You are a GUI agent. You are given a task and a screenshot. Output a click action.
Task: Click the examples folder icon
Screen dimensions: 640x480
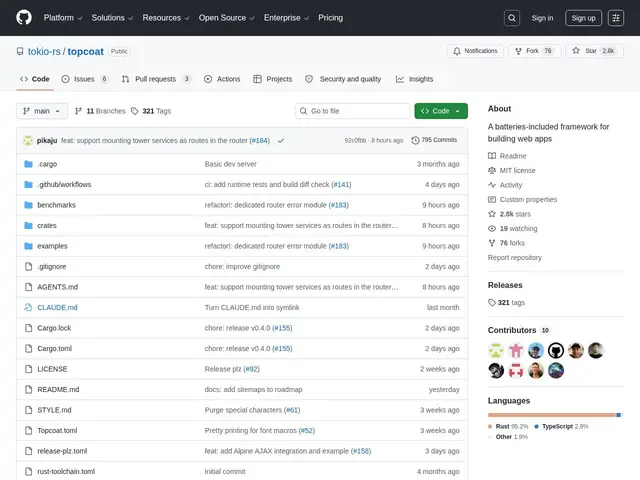point(28,246)
